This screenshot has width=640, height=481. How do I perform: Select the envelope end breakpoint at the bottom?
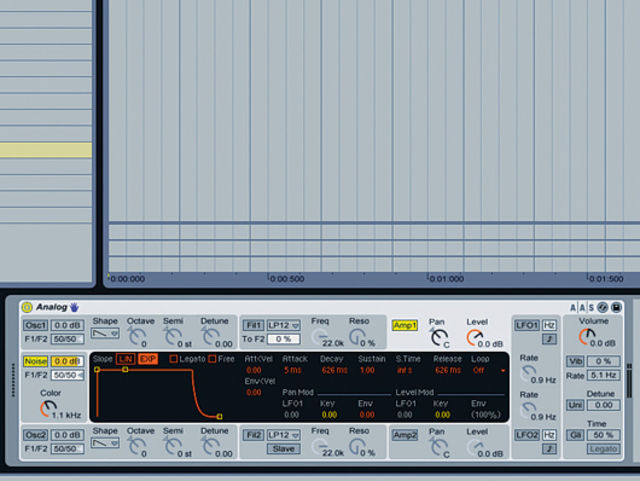click(220, 416)
